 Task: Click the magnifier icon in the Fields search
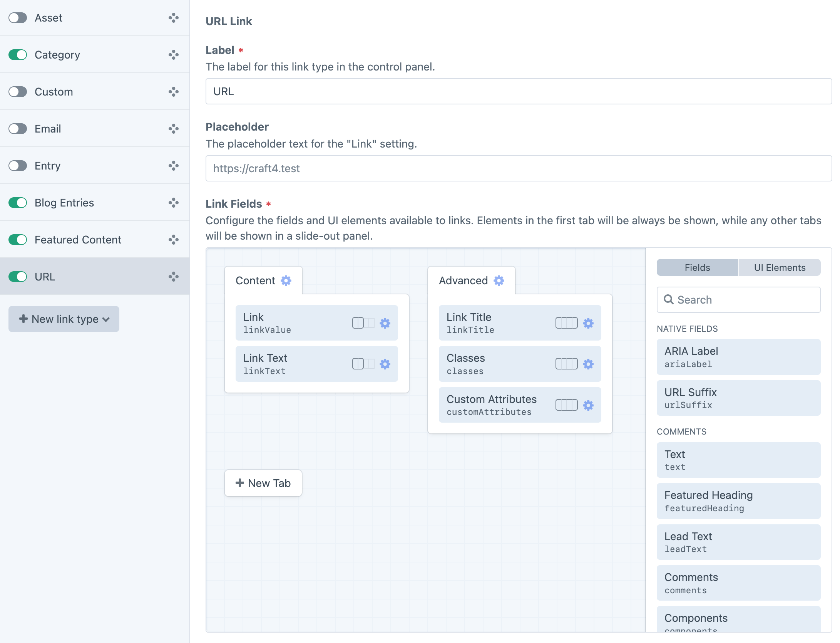coord(669,300)
